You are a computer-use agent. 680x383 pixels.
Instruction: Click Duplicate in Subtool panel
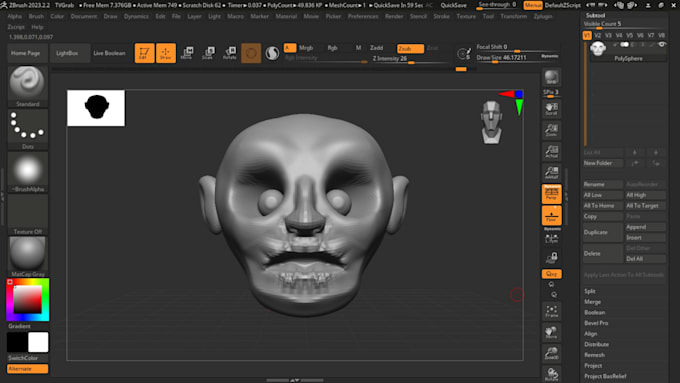[x=603, y=232]
